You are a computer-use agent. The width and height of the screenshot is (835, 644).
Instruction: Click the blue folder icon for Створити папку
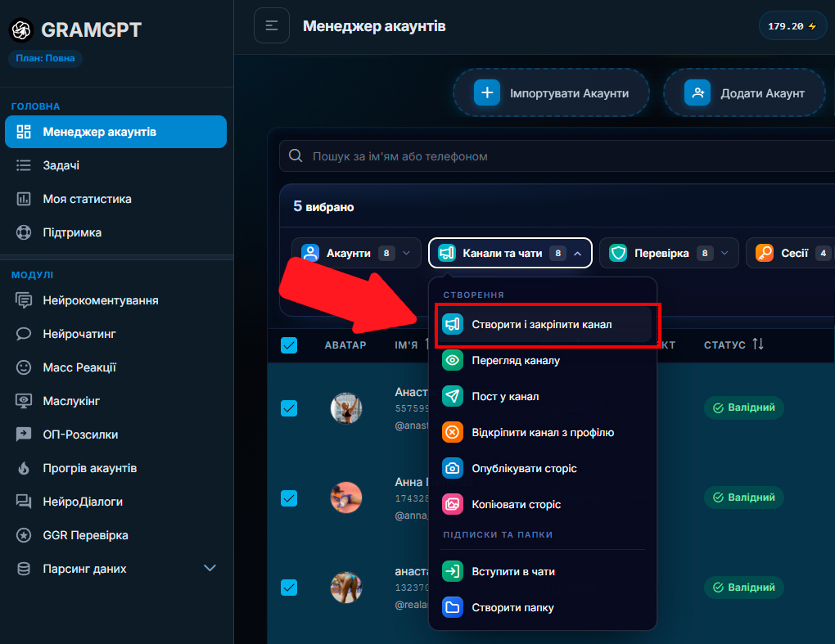click(x=452, y=607)
